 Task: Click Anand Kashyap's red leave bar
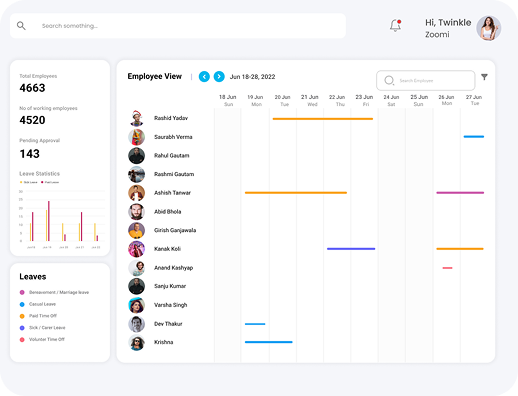447,268
